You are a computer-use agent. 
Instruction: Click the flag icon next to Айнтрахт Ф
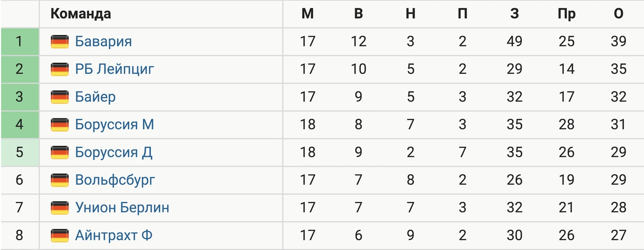[x=60, y=235]
